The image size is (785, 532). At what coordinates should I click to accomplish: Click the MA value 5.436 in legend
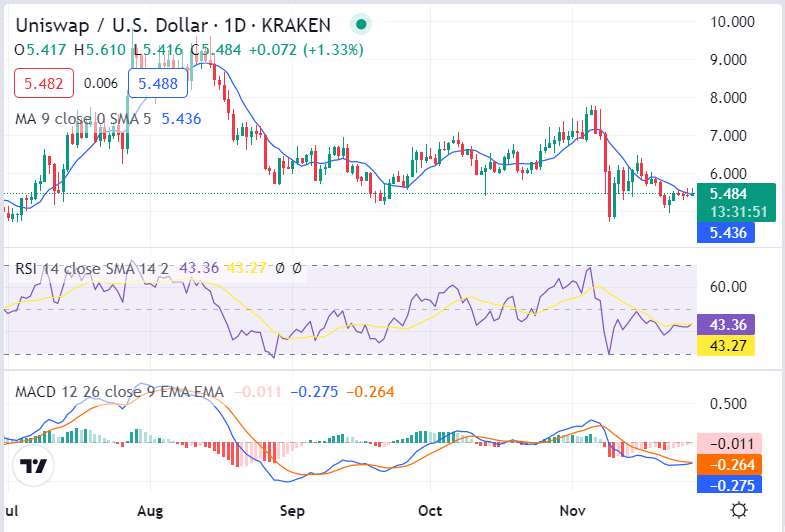point(181,119)
